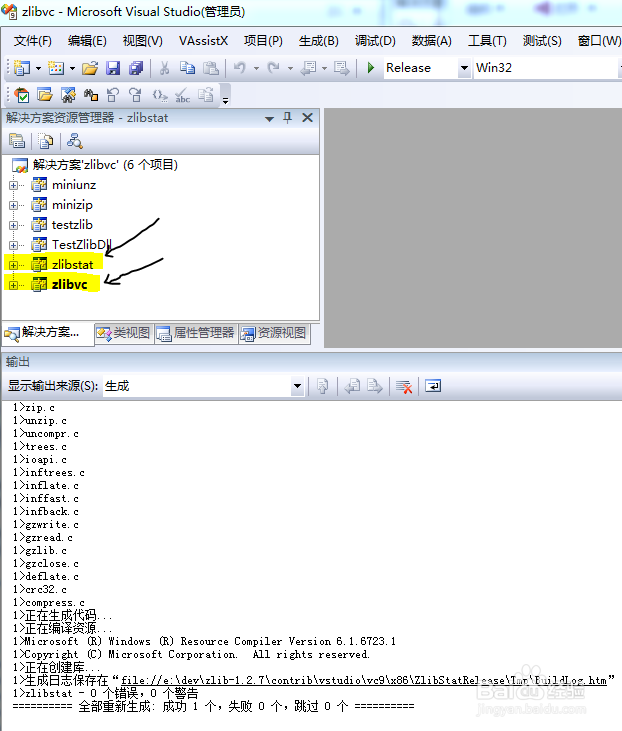Click the Cut scissors icon

pos(164,68)
